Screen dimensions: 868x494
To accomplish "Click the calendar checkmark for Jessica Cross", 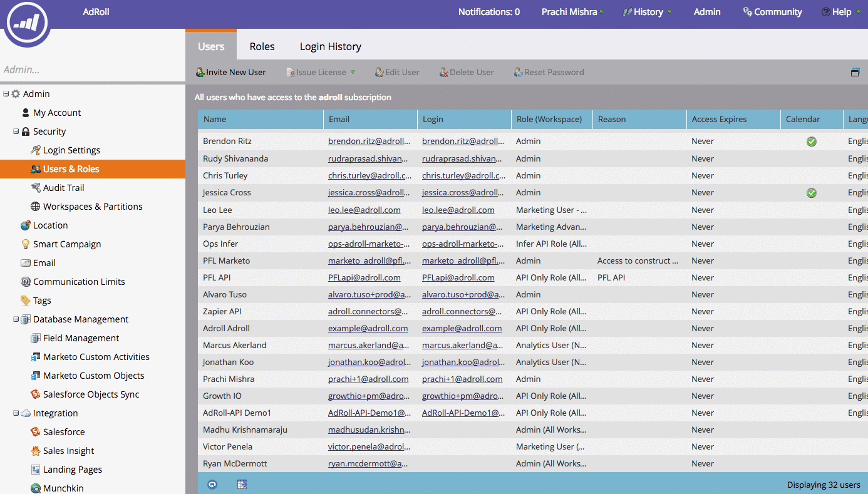I will 812,193.
